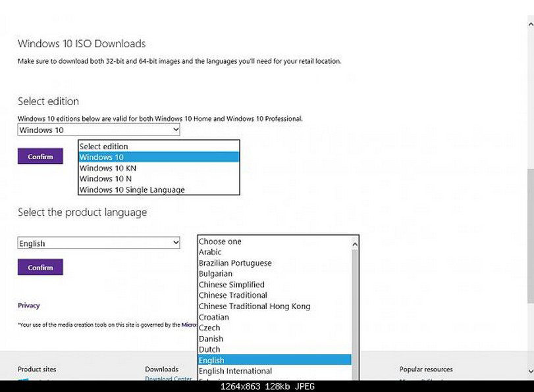Select Windows 10 Single Language edition

tap(159, 189)
